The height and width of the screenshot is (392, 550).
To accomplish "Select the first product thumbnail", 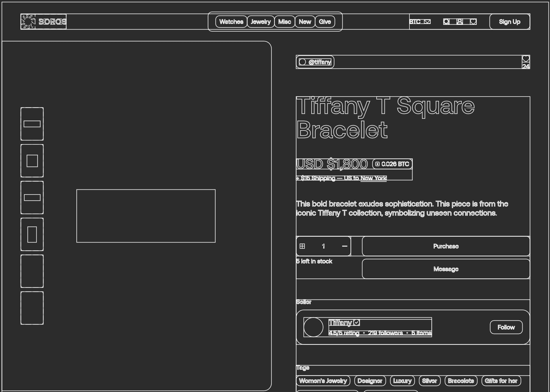I will [32, 124].
